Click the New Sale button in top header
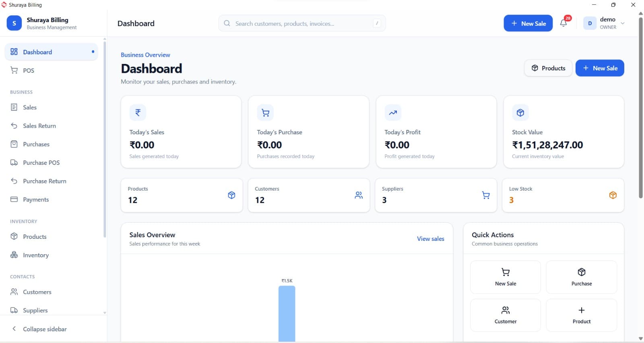 (x=528, y=23)
